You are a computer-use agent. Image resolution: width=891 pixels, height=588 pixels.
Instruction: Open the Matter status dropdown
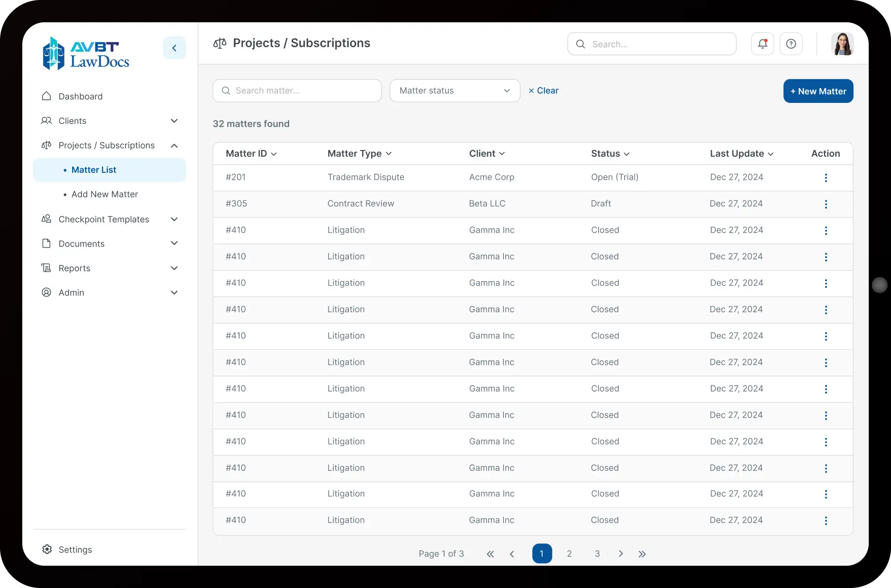tap(454, 90)
